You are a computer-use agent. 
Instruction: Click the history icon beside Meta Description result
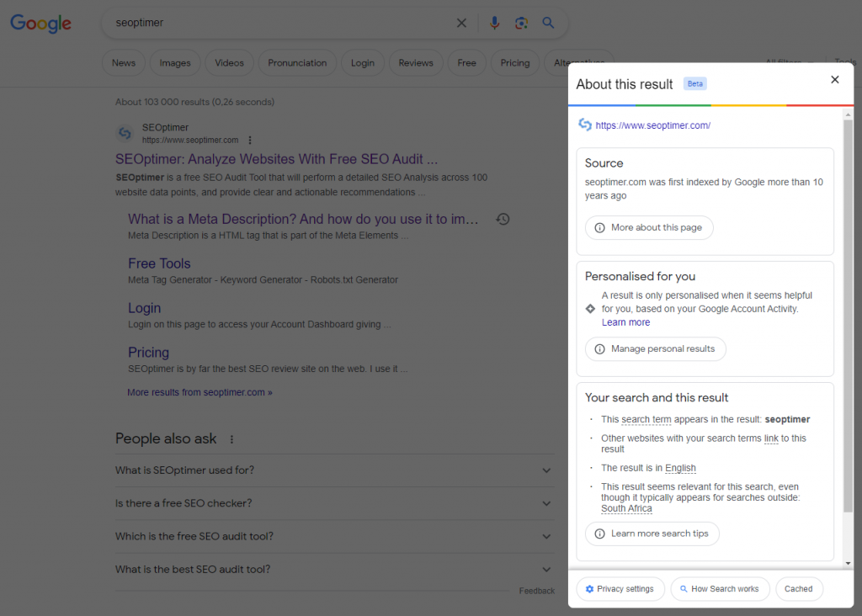[503, 219]
